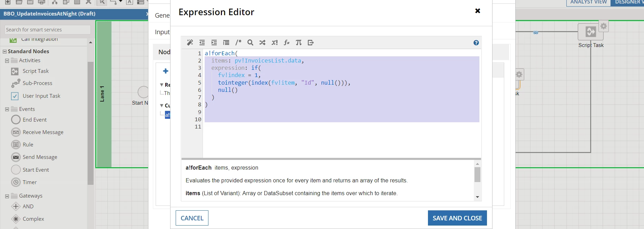The image size is (644, 229).
Task: Click the x! variable icon in editor toolbar
Action: click(x=274, y=42)
